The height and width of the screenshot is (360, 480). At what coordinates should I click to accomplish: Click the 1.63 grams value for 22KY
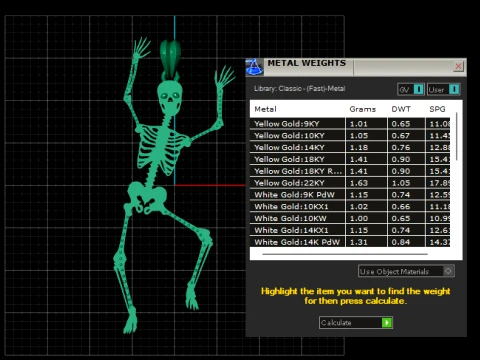pyautogui.click(x=359, y=183)
